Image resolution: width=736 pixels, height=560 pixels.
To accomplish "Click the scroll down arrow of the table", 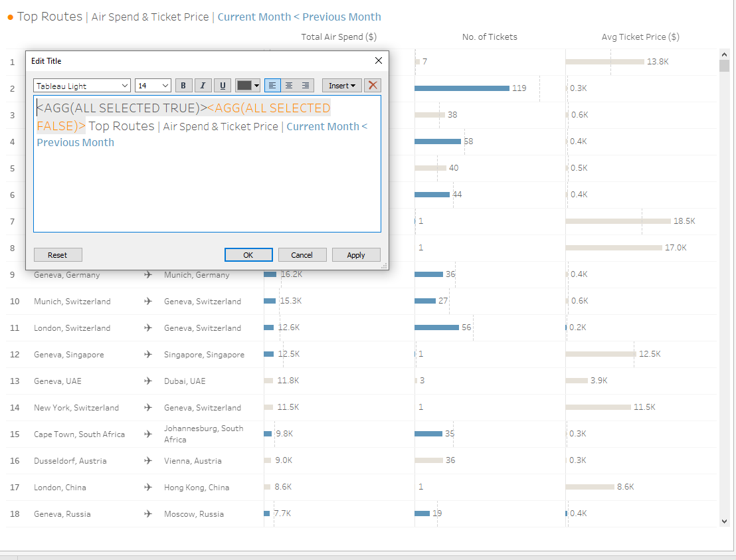I will click(x=725, y=521).
